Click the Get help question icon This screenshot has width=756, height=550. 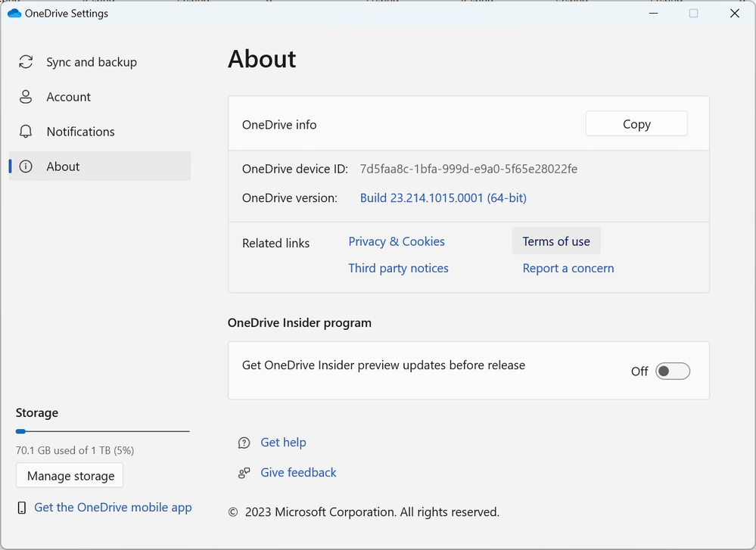pos(244,443)
